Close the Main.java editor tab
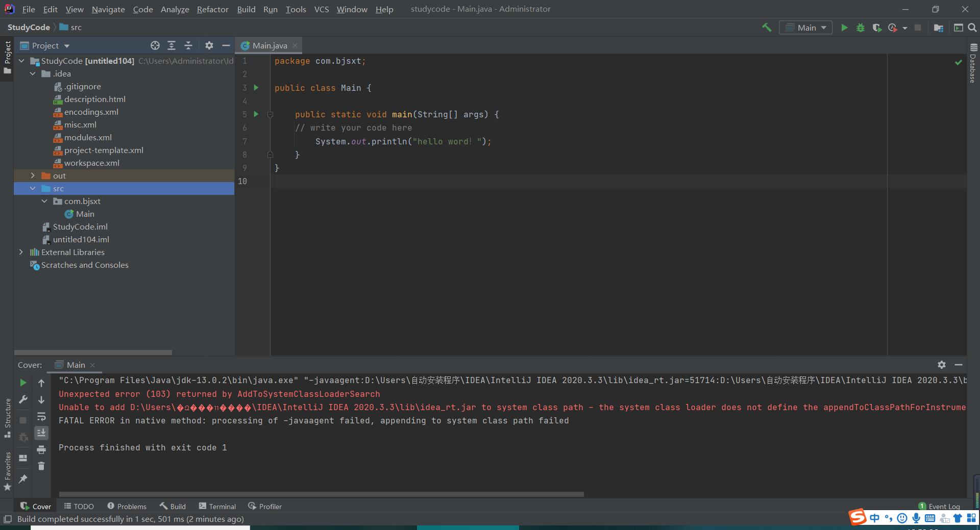The height and width of the screenshot is (530, 980). click(x=295, y=45)
